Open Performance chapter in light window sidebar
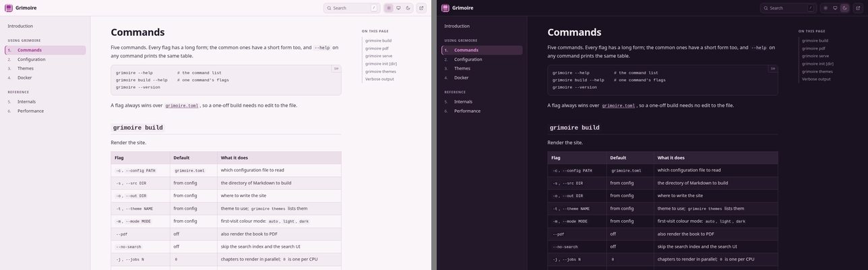The height and width of the screenshot is (270, 868). pyautogui.click(x=45, y=111)
